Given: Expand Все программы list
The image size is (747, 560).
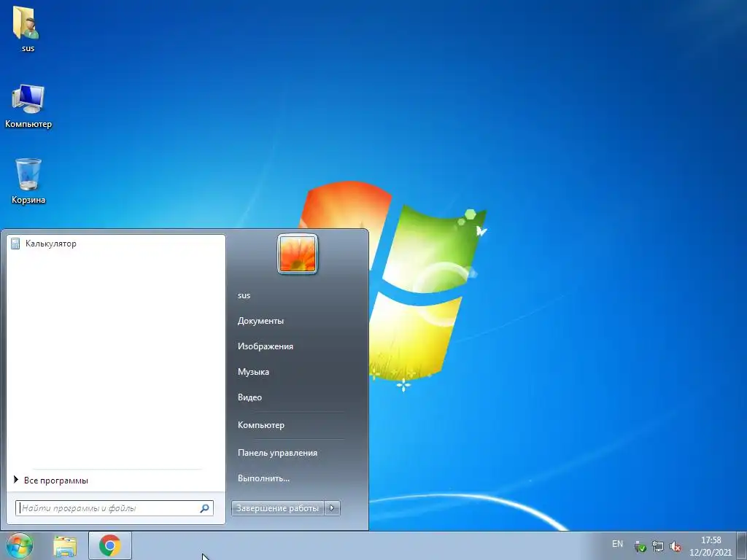Looking at the screenshot, I should pos(116,480).
